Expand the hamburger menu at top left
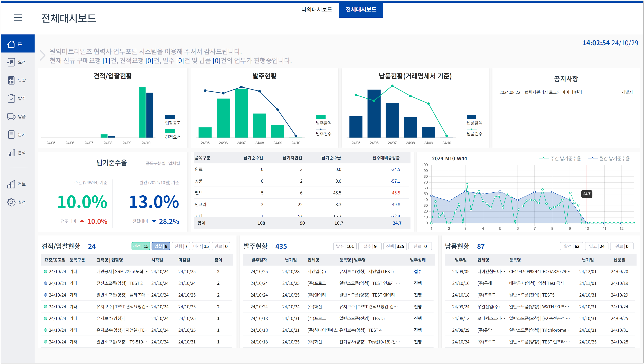Viewport: 644px width, 364px height. click(x=18, y=18)
